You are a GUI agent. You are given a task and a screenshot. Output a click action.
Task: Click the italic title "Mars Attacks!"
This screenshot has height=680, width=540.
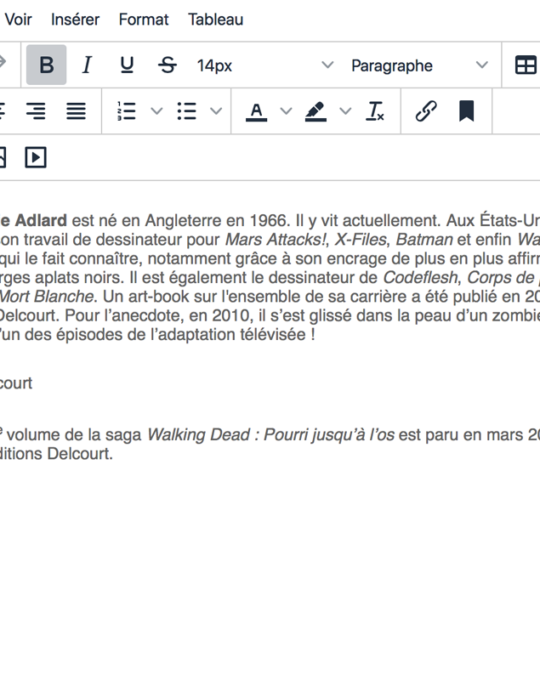(275, 239)
